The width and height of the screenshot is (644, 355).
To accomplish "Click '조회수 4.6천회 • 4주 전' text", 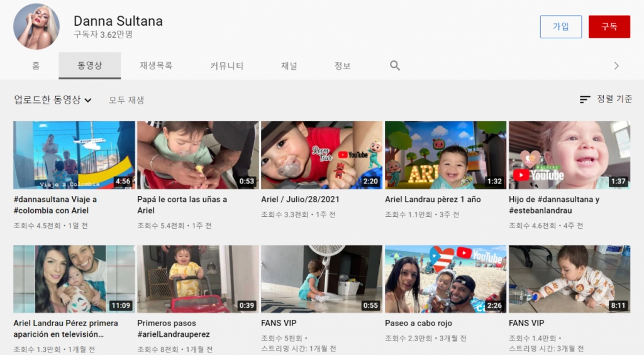I will coord(547,226).
